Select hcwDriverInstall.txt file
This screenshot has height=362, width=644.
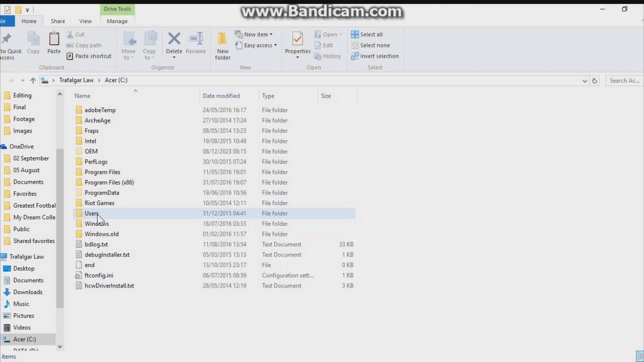pyautogui.click(x=109, y=286)
